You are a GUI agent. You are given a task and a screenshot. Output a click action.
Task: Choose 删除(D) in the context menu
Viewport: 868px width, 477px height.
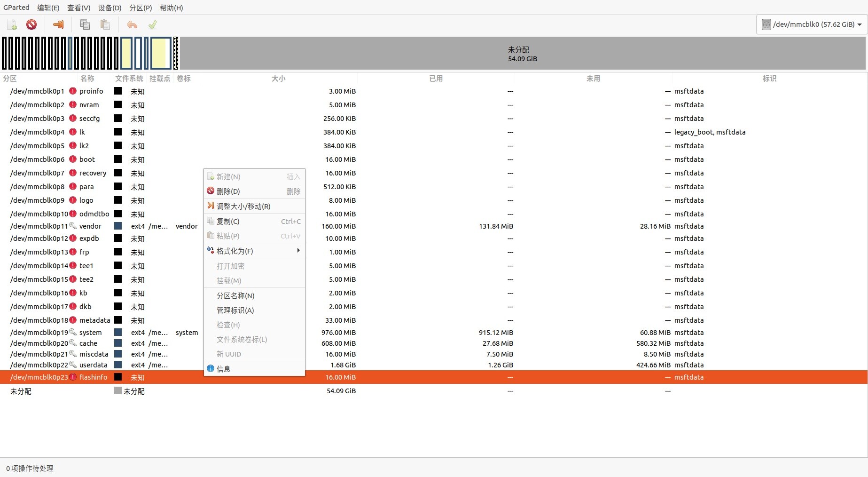[x=254, y=191]
